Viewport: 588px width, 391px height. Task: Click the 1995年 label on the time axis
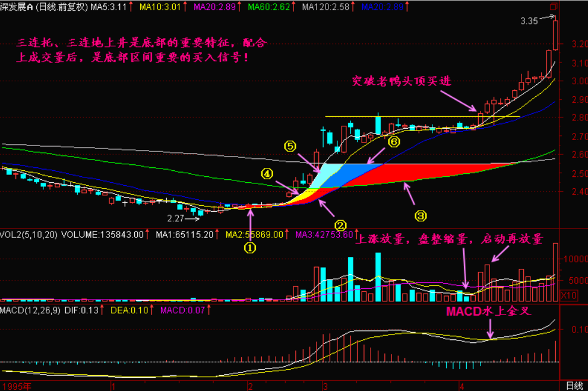pyautogui.click(x=15, y=386)
